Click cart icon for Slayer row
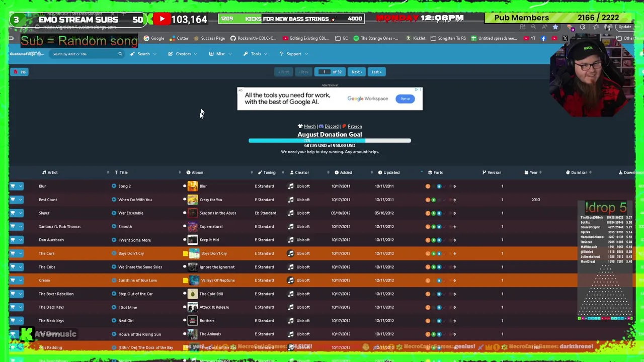 (x=13, y=213)
